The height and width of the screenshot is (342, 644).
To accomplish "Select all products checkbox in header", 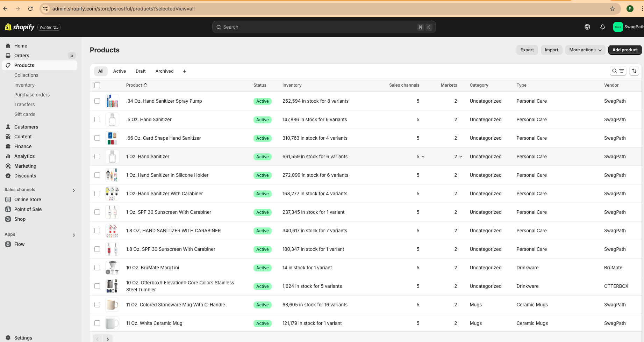I will pyautogui.click(x=97, y=85).
